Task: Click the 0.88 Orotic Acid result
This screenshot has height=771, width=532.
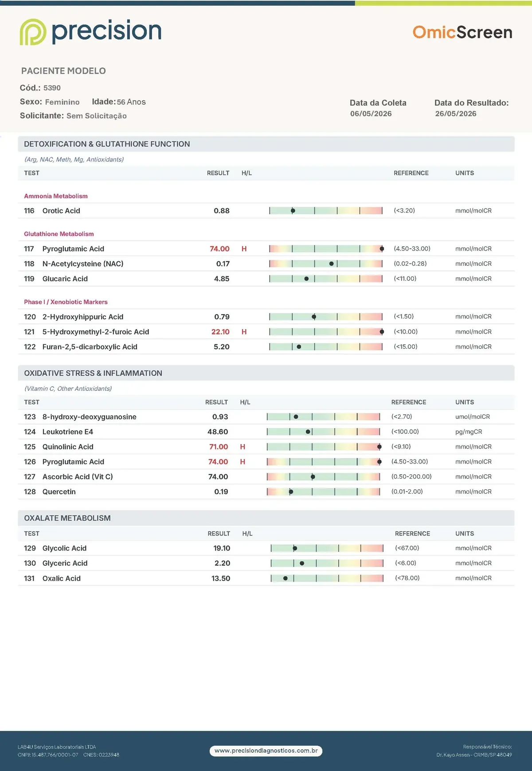Action: (222, 211)
